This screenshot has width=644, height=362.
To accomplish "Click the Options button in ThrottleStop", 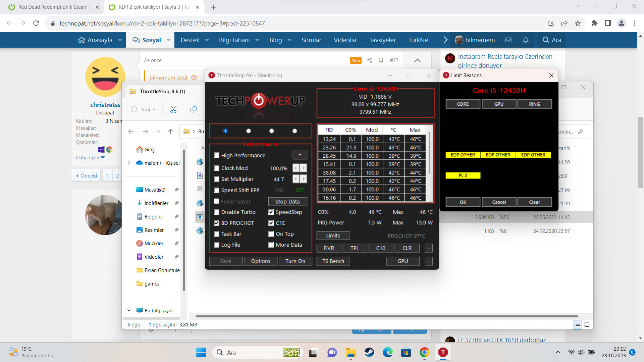I will pyautogui.click(x=261, y=261).
